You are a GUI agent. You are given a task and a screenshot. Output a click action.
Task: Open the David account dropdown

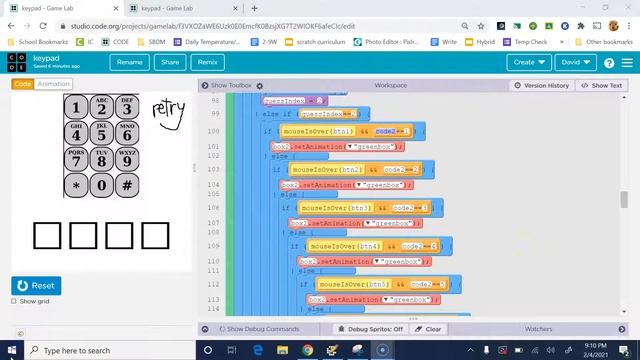[576, 62]
